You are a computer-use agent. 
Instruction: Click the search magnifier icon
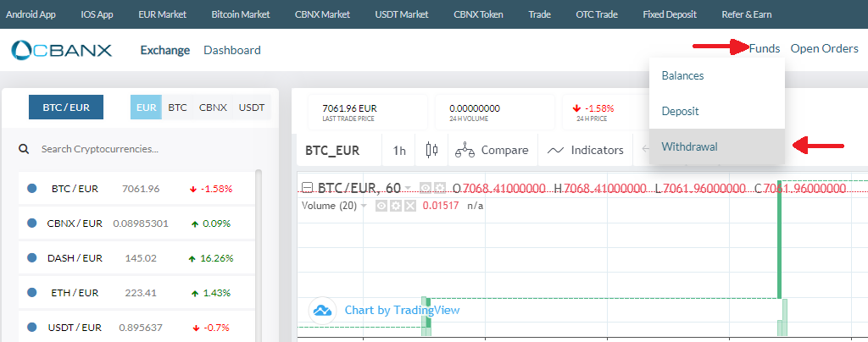tap(23, 149)
